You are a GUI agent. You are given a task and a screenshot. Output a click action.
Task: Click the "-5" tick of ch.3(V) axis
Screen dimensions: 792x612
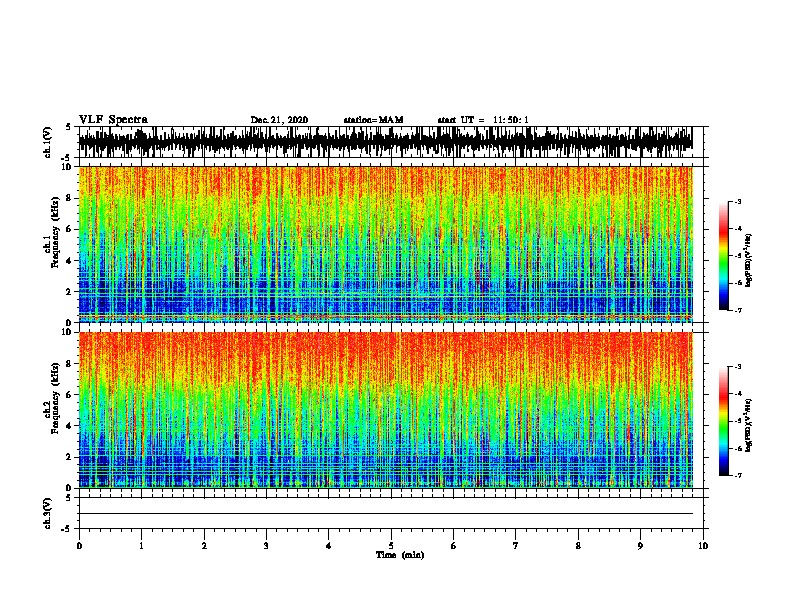66,529
